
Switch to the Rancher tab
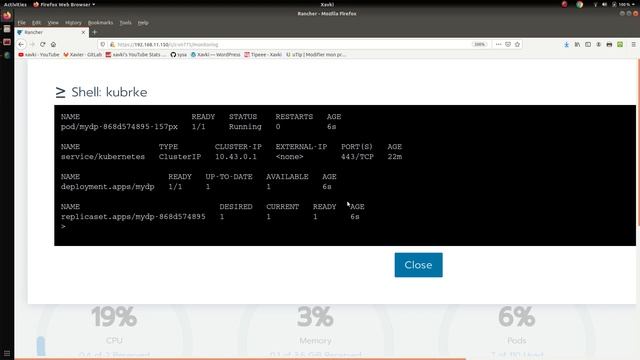click(x=51, y=32)
